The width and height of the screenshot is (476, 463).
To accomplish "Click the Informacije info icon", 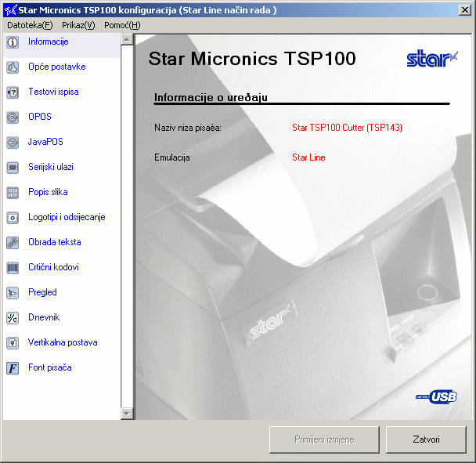I will pyautogui.click(x=13, y=42).
